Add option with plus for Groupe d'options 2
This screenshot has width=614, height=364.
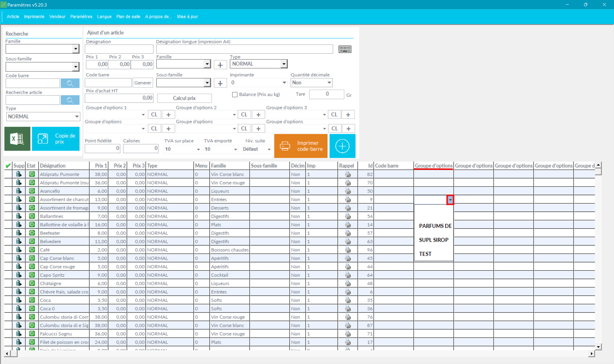tap(258, 115)
